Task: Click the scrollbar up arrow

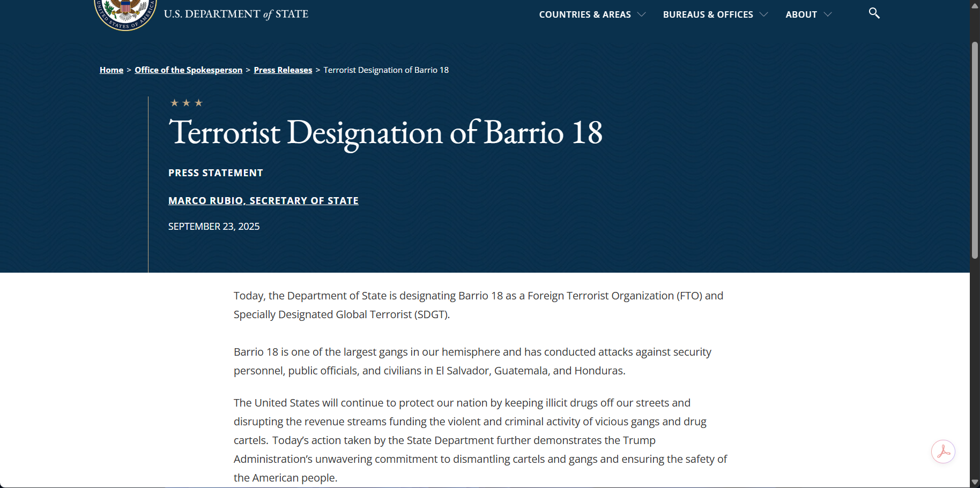Action: point(975,5)
